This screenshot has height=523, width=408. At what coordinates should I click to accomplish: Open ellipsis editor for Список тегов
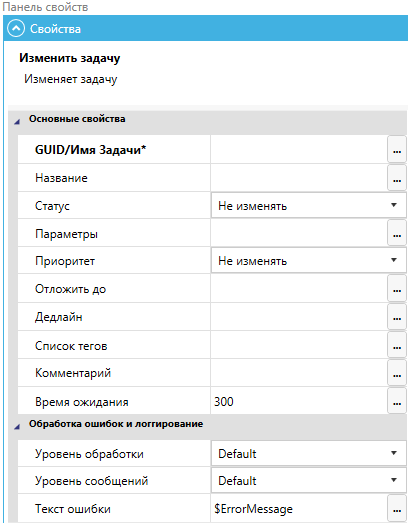point(397,345)
